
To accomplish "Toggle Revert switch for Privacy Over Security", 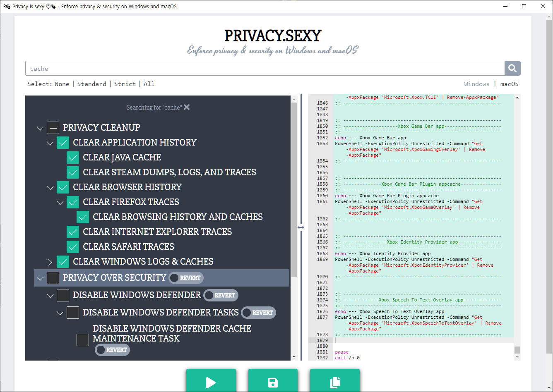I will (186, 278).
